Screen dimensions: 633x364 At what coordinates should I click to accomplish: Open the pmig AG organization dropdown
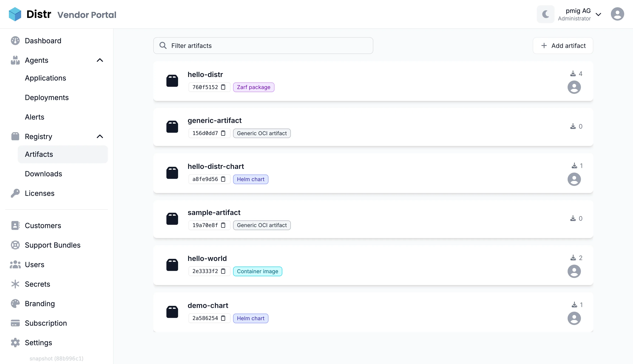point(580,14)
